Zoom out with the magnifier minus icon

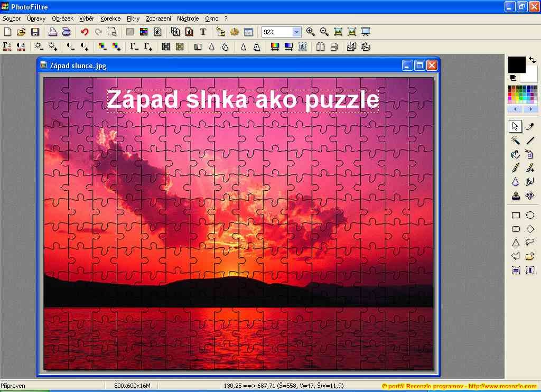[x=324, y=32]
